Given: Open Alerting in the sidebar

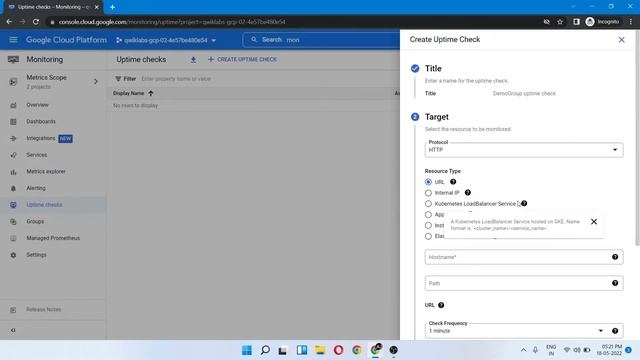Looking at the screenshot, I should [36, 188].
